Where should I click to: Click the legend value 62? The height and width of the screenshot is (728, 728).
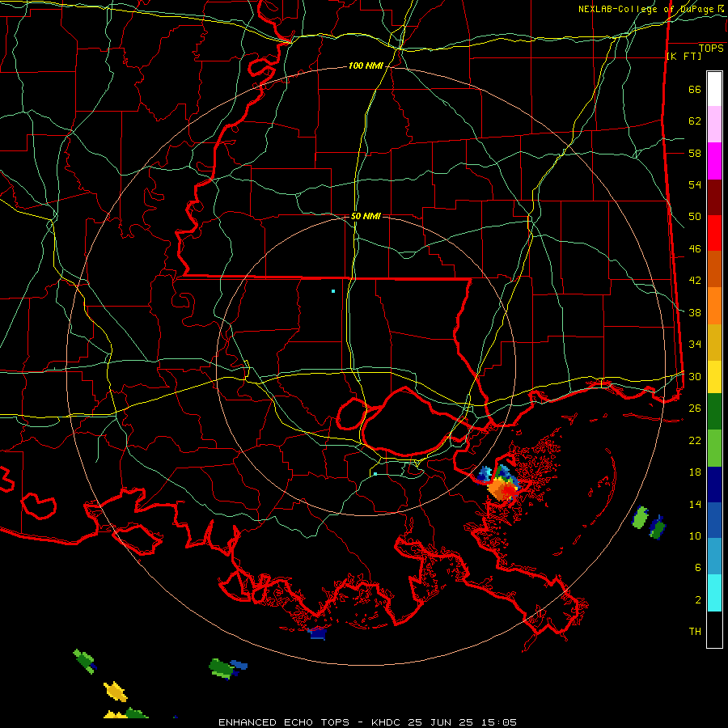(695, 121)
